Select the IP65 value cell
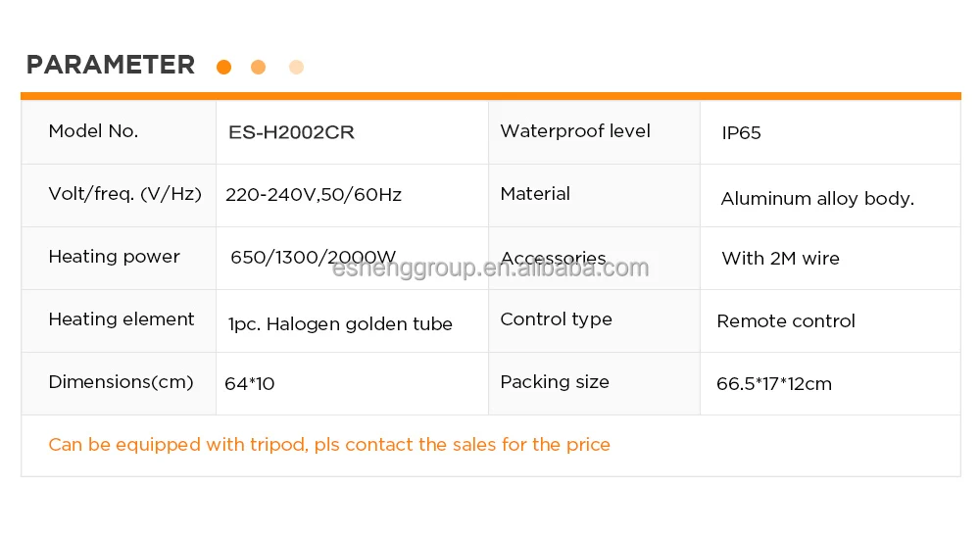 741,133
